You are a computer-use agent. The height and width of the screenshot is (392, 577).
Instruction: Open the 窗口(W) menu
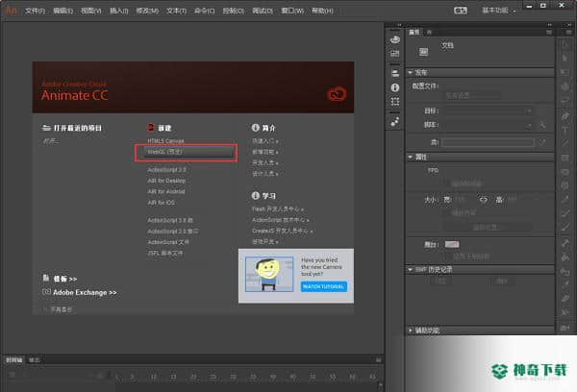tap(292, 11)
